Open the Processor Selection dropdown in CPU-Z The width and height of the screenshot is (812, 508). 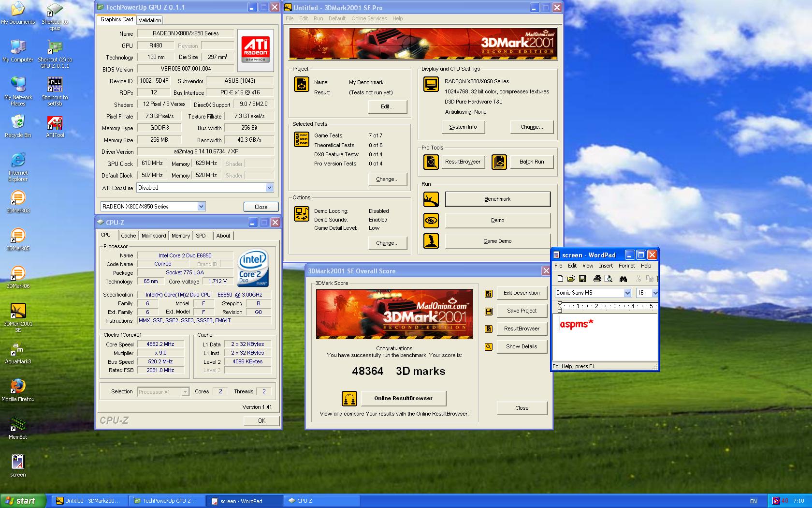[185, 392]
